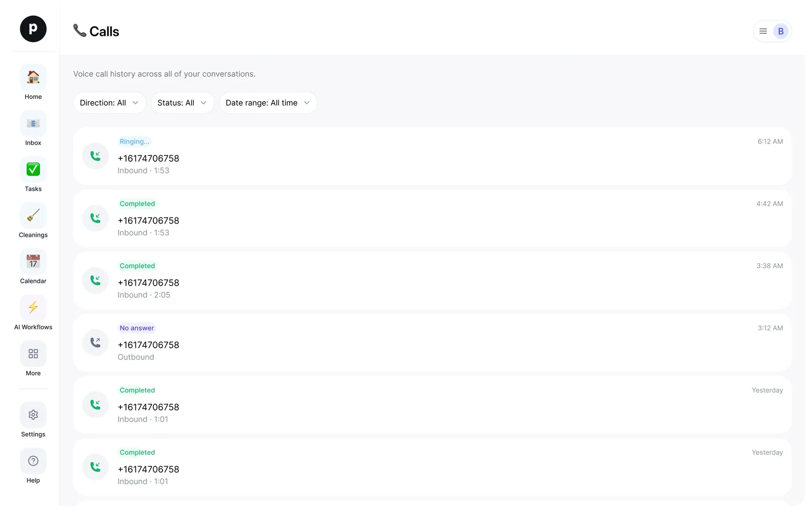Open the last Completed call from Yesterday
The width and height of the screenshot is (812, 513).
pyautogui.click(x=432, y=467)
